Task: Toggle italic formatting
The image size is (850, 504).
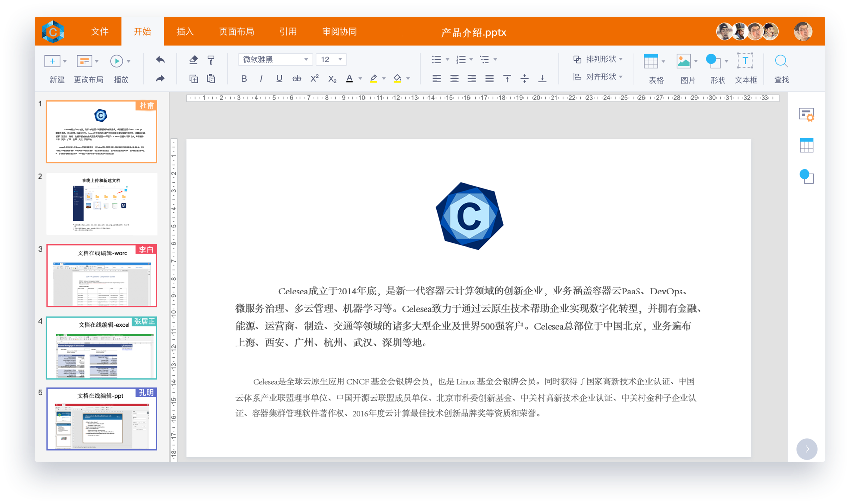Action: pyautogui.click(x=261, y=79)
